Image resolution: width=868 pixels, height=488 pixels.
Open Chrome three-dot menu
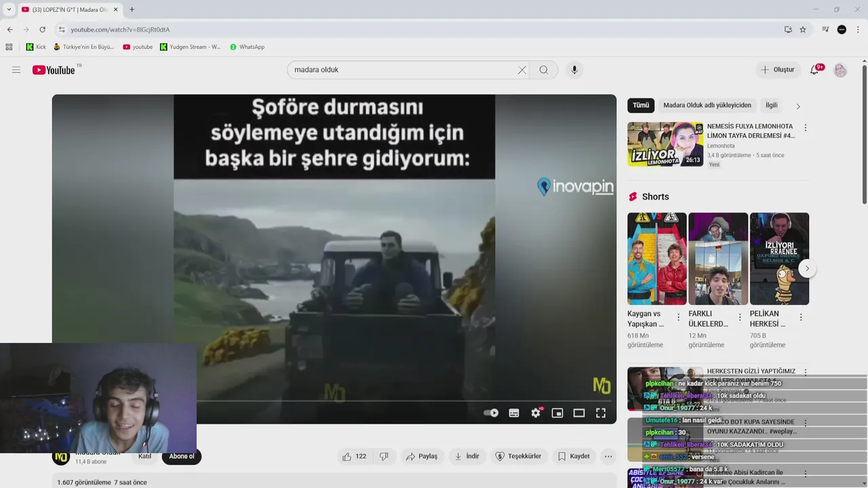click(859, 29)
